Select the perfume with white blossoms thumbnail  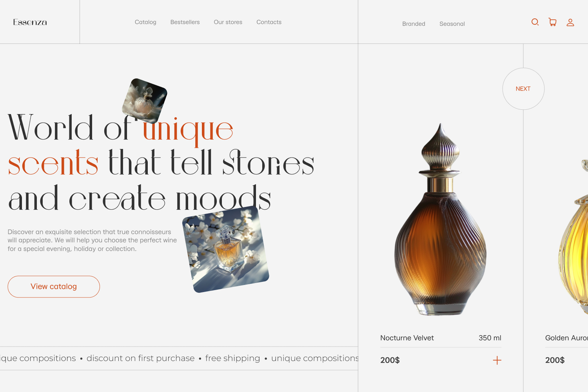226,249
